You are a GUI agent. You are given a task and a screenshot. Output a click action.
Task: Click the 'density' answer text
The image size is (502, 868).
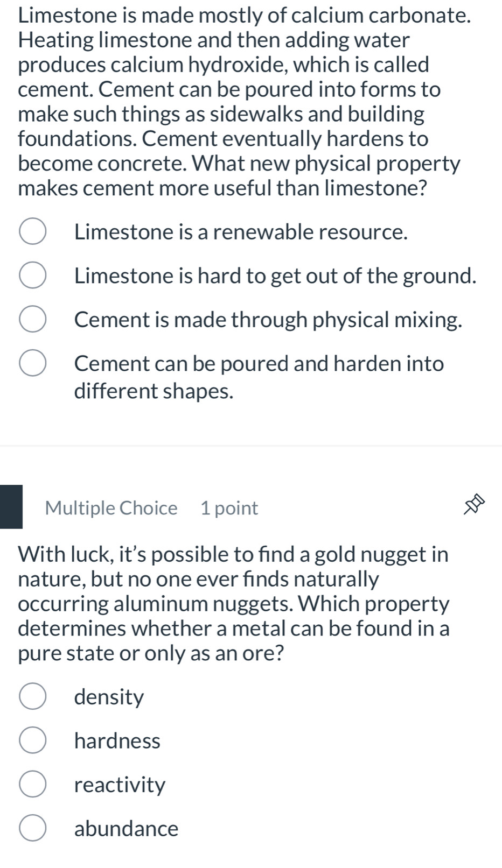click(x=109, y=697)
